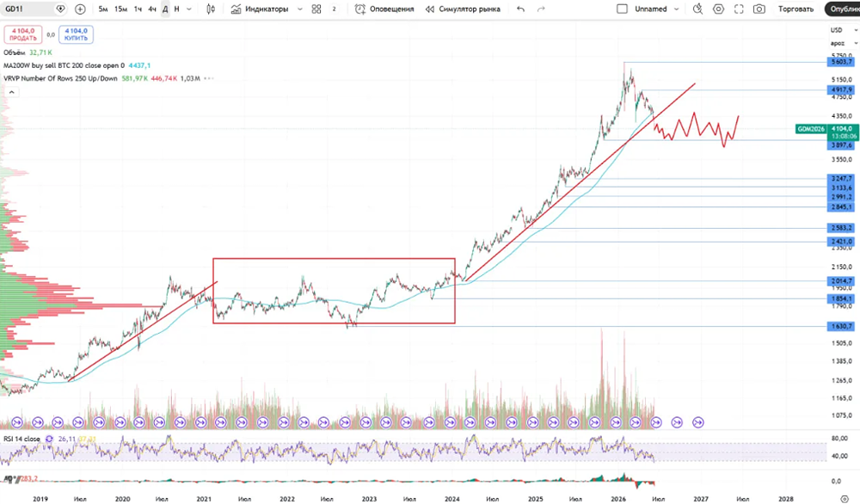Click the 80,00 RSI scale value
The image size is (860, 504).
[x=839, y=438]
